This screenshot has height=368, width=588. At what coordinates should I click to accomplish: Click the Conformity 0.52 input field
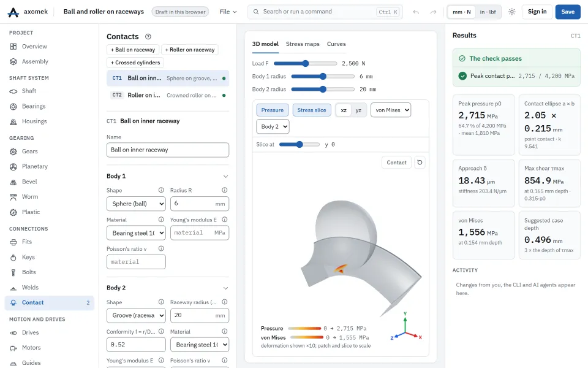click(136, 345)
